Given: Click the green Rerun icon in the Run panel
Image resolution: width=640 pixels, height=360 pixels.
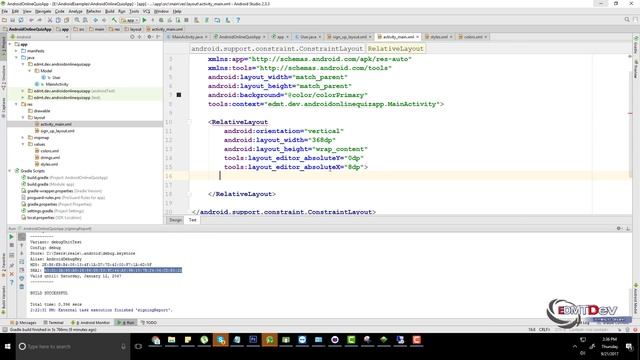Looking at the screenshot, I should (x=11, y=237).
